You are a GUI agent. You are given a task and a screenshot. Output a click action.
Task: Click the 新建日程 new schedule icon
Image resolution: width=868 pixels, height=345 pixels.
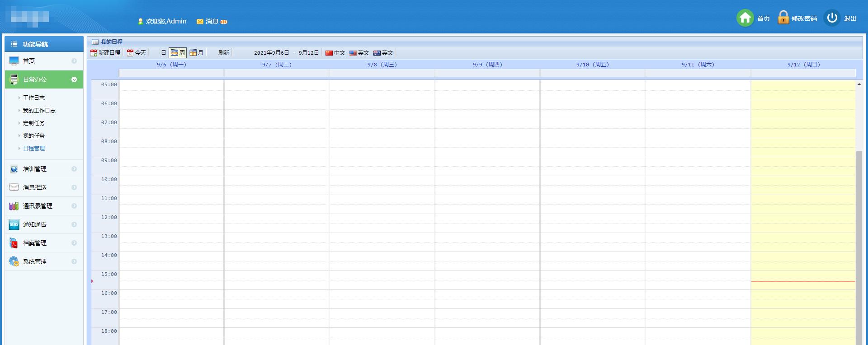(94, 53)
